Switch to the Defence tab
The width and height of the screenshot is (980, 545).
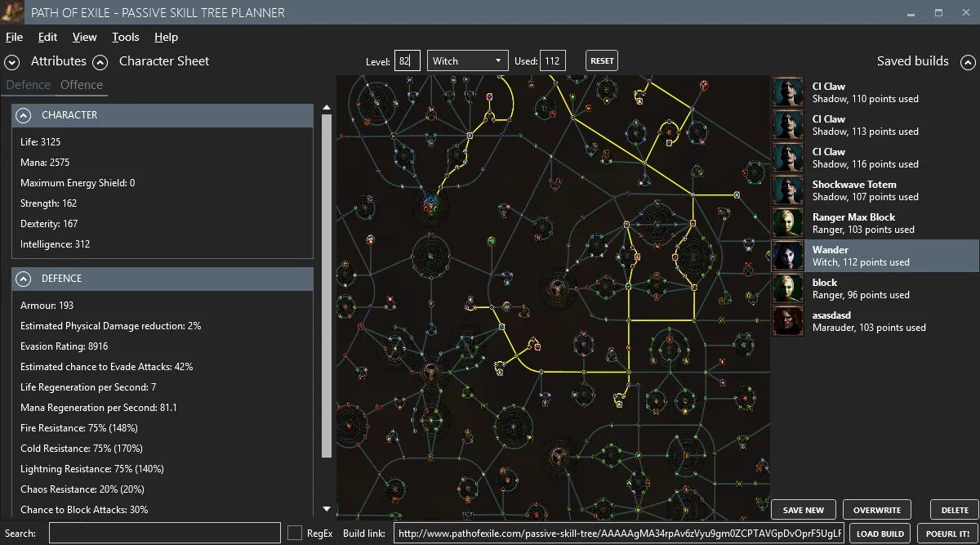click(x=28, y=85)
